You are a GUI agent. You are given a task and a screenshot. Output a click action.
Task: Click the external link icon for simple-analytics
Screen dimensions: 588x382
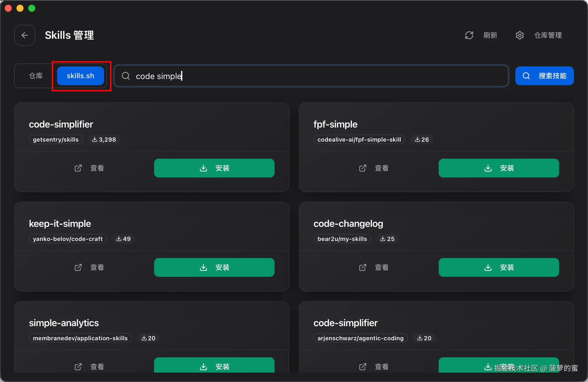(78, 366)
